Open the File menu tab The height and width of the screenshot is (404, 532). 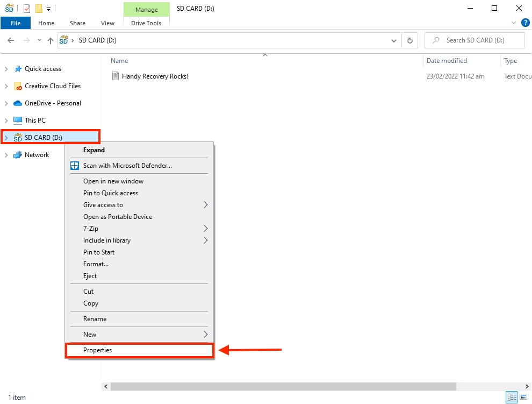point(16,23)
